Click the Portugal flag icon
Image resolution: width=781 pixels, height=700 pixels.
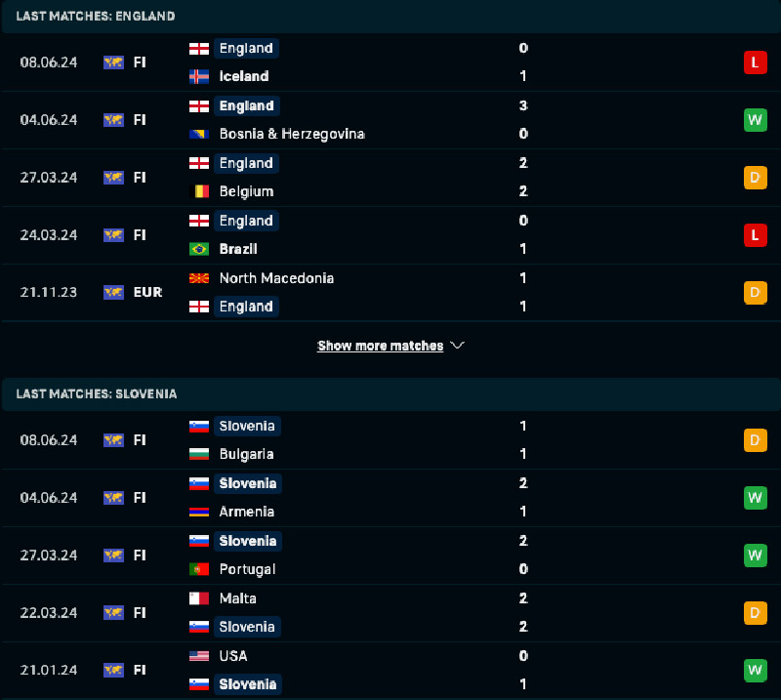point(199,569)
